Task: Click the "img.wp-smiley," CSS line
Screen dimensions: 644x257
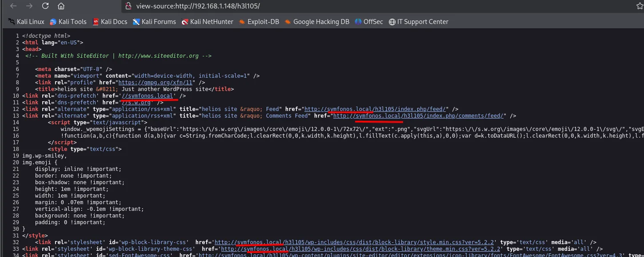Action: pos(44,156)
